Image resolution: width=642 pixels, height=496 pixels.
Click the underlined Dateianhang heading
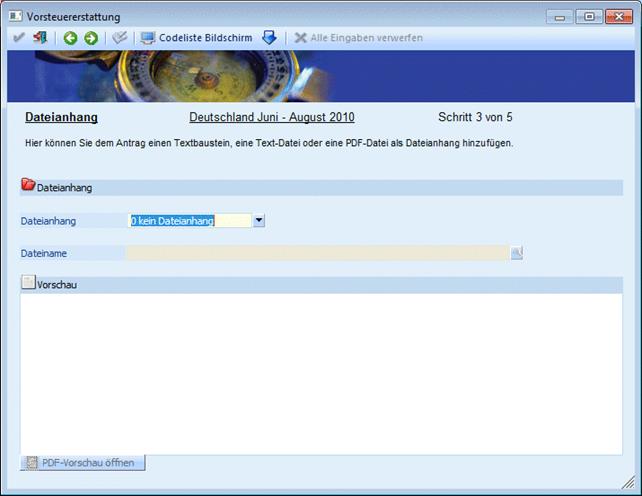coord(61,117)
